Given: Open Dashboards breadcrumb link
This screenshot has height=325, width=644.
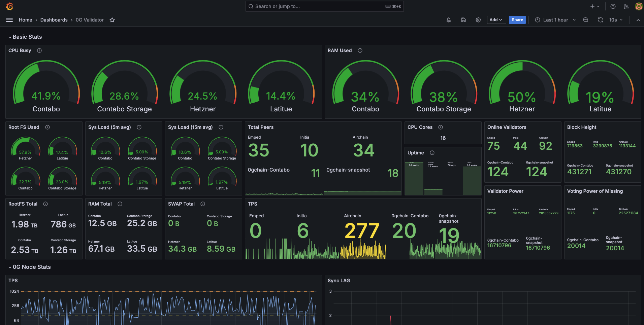Looking at the screenshot, I should (x=54, y=20).
